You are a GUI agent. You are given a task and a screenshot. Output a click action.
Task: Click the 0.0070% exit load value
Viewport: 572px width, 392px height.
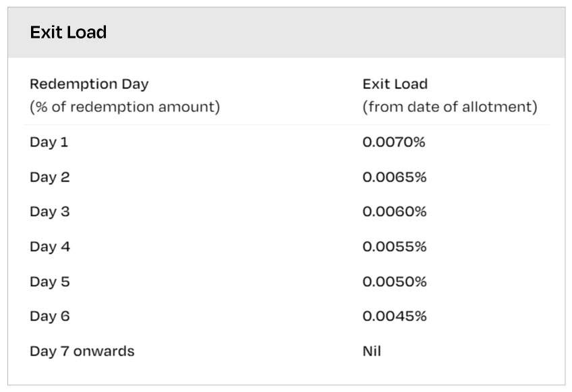[x=395, y=142]
